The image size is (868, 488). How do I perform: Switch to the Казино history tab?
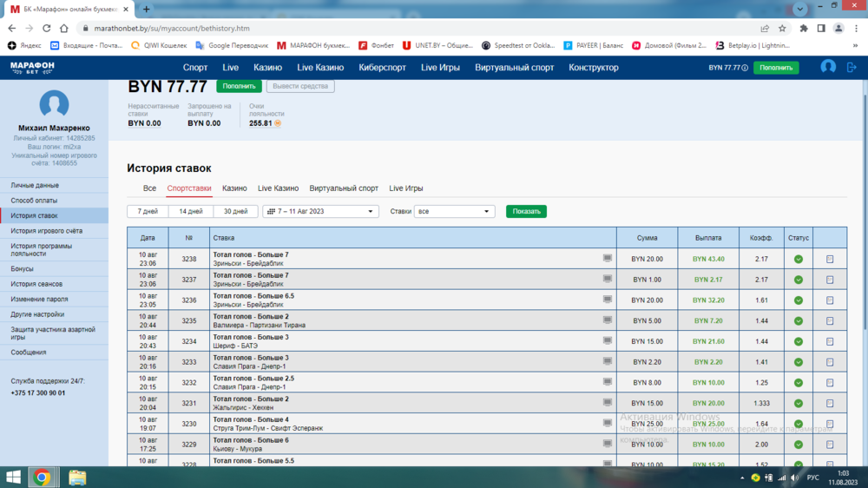pos(234,188)
